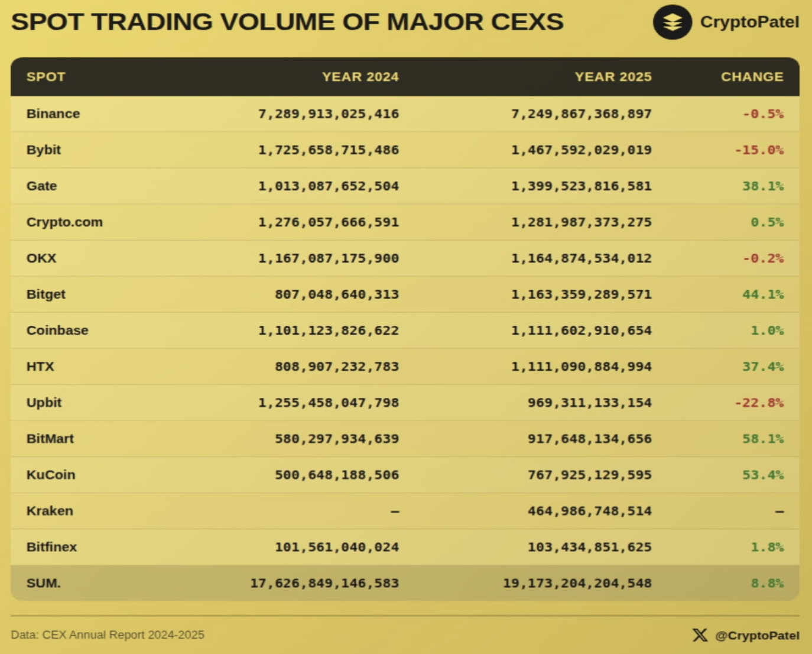This screenshot has height=654, width=812.
Task: Click OKX's 2025 volume figure
Action: click(581, 258)
